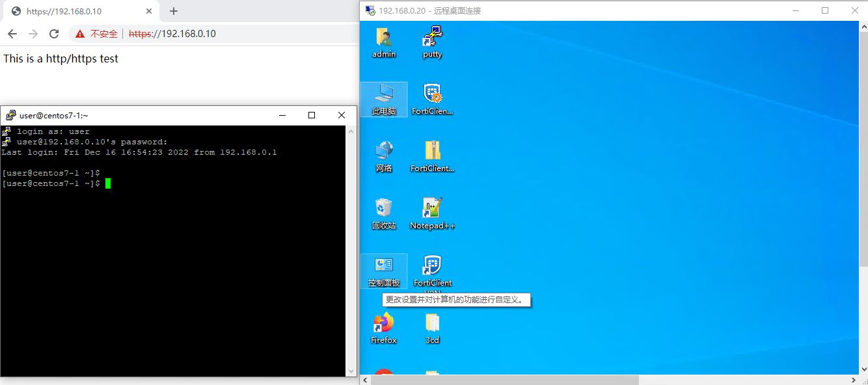Screen dimensions: 868x385
Task: Open 控制面板 control panel icon
Action: tap(384, 267)
